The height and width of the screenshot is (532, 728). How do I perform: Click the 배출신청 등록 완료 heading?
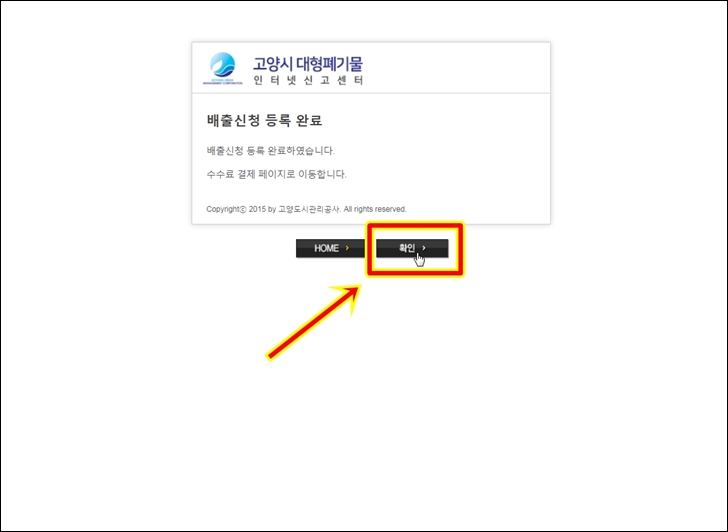[264, 121]
